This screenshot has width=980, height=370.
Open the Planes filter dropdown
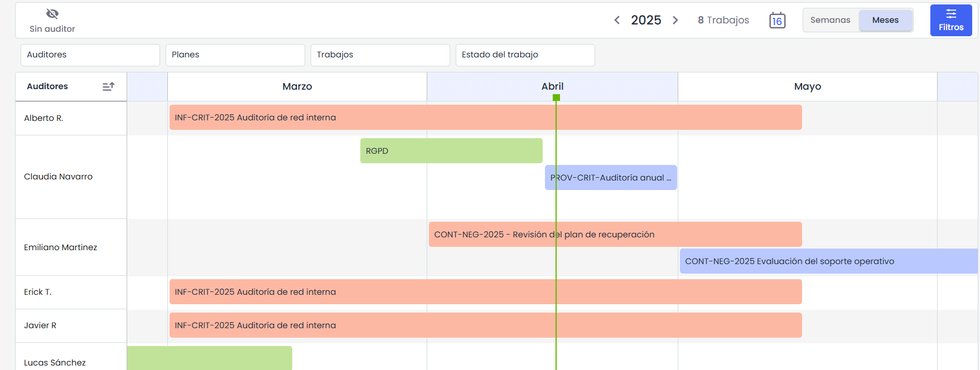pos(235,55)
